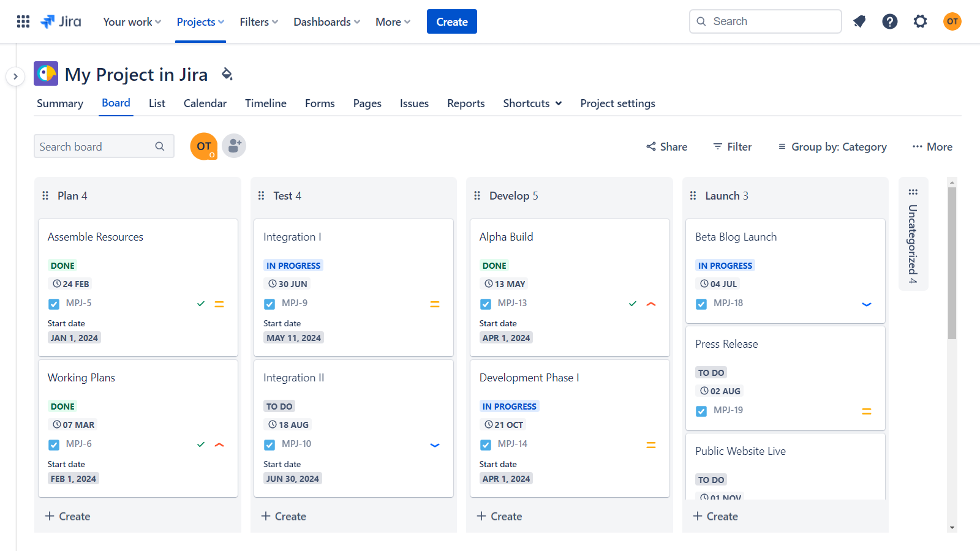This screenshot has height=551, width=980.
Task: Open the Shortcuts dropdown menu
Action: click(532, 103)
